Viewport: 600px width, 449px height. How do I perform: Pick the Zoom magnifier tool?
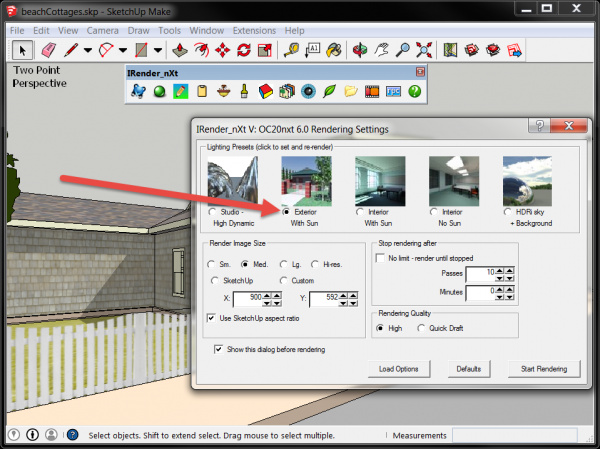403,49
